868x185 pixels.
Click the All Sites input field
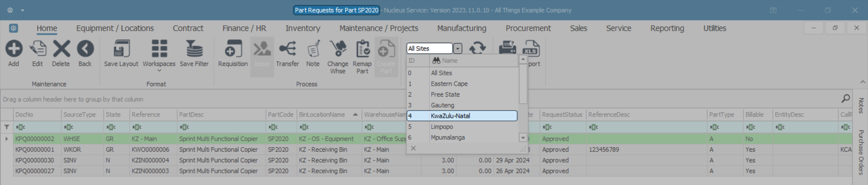(x=429, y=48)
